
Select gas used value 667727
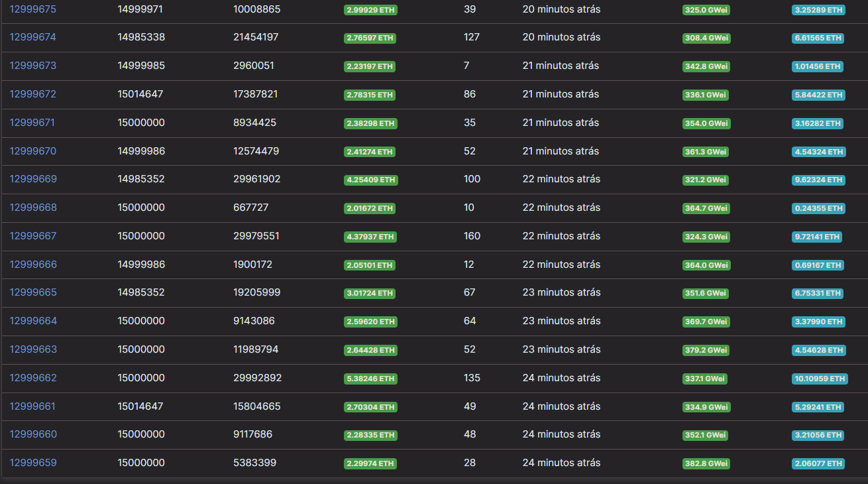[x=251, y=208]
